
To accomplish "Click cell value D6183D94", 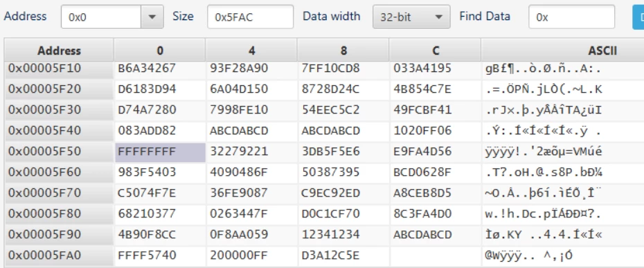I will [x=147, y=89].
